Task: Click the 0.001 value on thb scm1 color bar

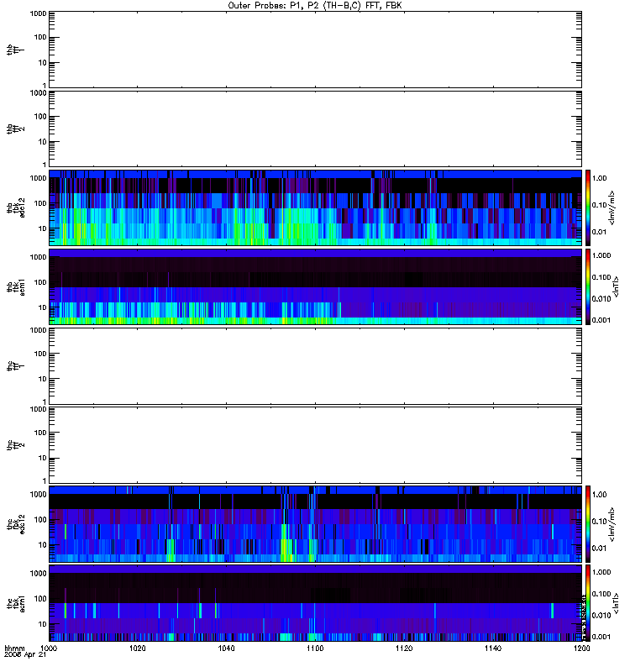Action: click(601, 320)
